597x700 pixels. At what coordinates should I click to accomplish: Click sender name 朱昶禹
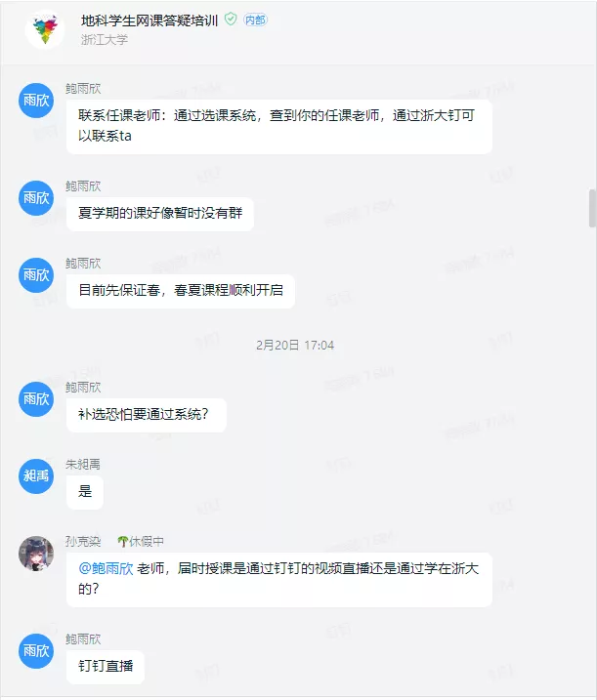point(83,465)
